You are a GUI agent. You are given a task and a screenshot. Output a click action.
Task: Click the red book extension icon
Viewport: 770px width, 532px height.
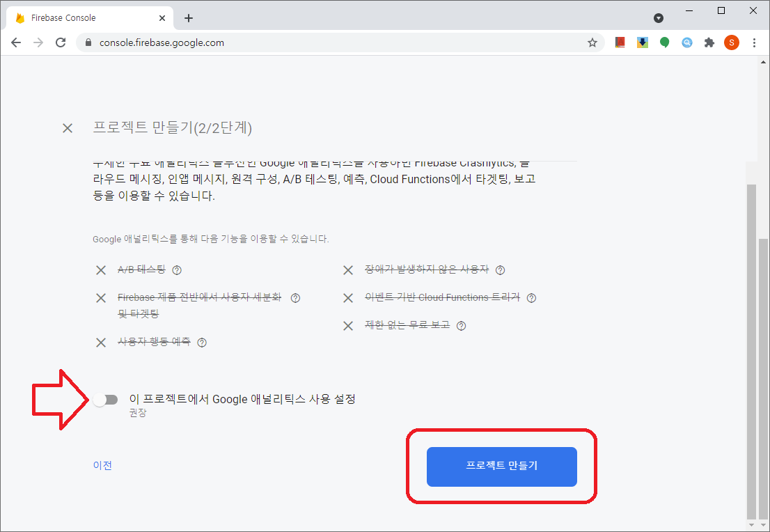[x=620, y=42]
